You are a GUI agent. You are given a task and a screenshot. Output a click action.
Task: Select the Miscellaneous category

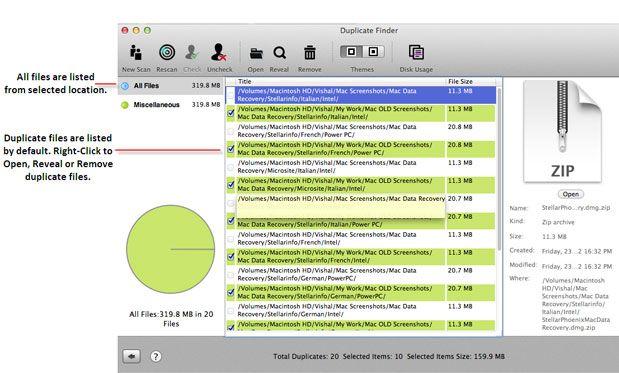point(171,105)
